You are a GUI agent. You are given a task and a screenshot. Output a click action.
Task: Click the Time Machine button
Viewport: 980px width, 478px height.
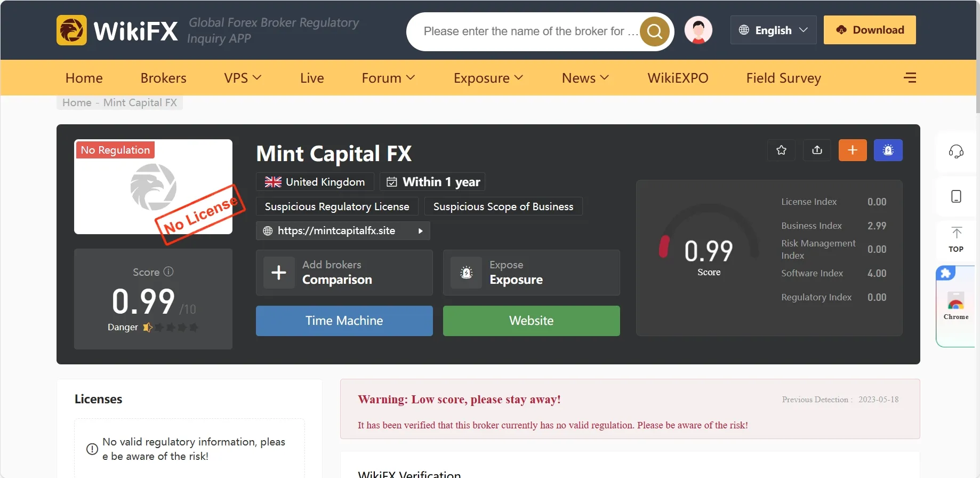pos(344,321)
